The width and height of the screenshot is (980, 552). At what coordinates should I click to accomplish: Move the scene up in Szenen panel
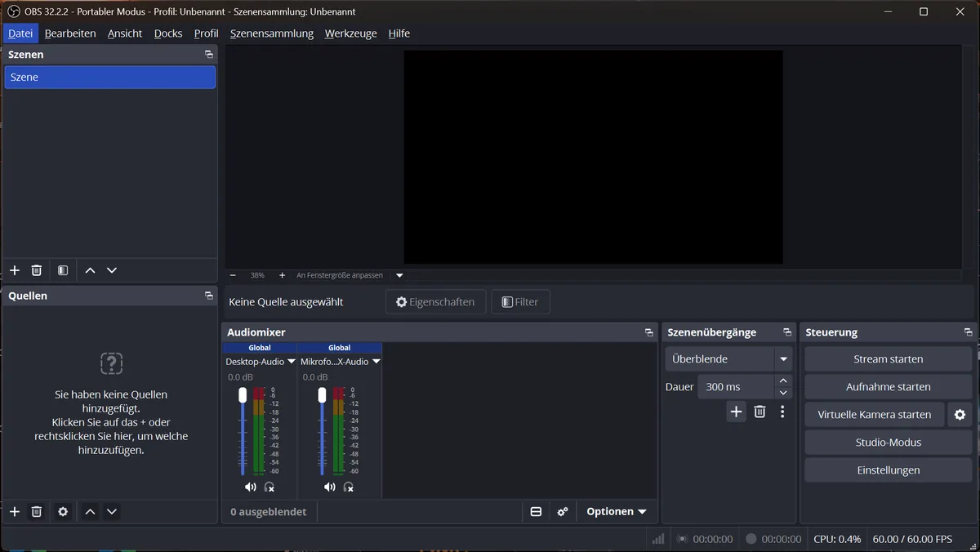point(90,270)
